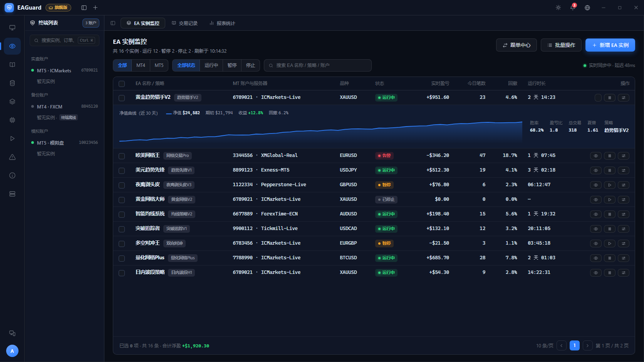
Task: Open the chip icon in left sidebar
Action: (x=12, y=120)
